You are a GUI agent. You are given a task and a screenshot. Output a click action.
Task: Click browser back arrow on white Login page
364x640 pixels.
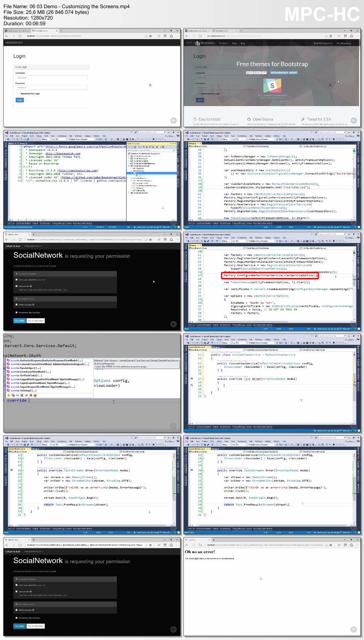coord(7,36)
